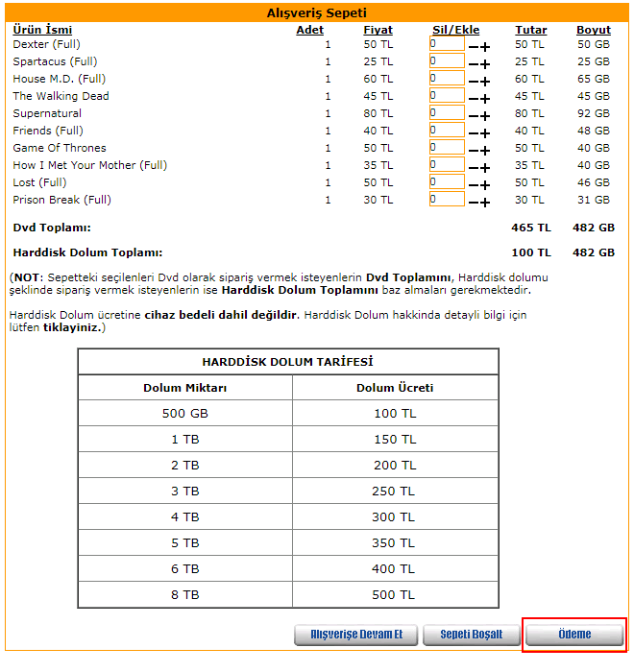The height and width of the screenshot is (672, 634).
Task: Click the 350 TL tariff cell
Action: 395,543
